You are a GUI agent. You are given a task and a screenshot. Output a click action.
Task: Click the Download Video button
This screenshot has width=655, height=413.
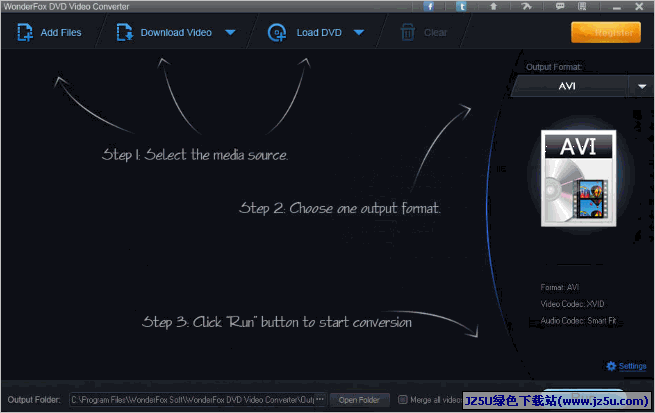(164, 33)
